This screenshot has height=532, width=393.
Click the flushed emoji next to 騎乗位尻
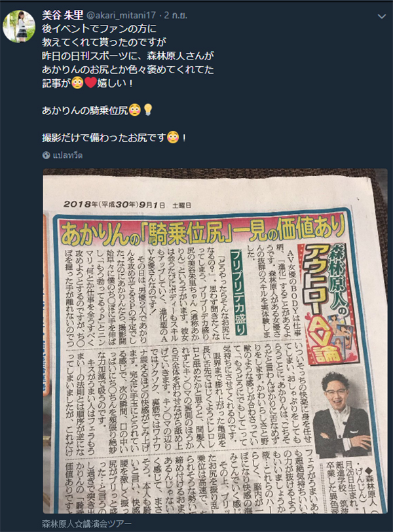point(135,110)
